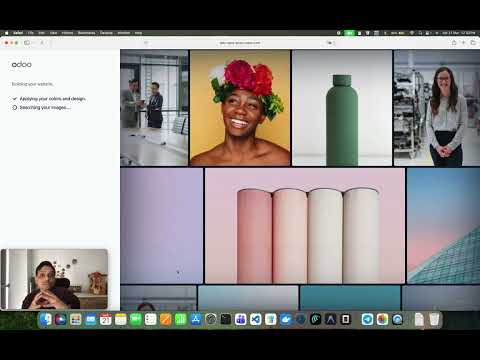Select the four pastel cylinders photo

point(305,226)
